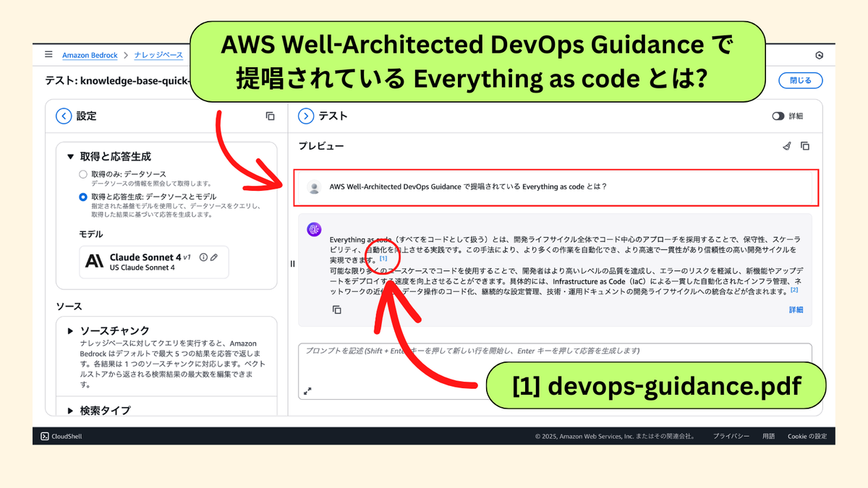Show info for Claude Sonnet 4 model

point(203,257)
